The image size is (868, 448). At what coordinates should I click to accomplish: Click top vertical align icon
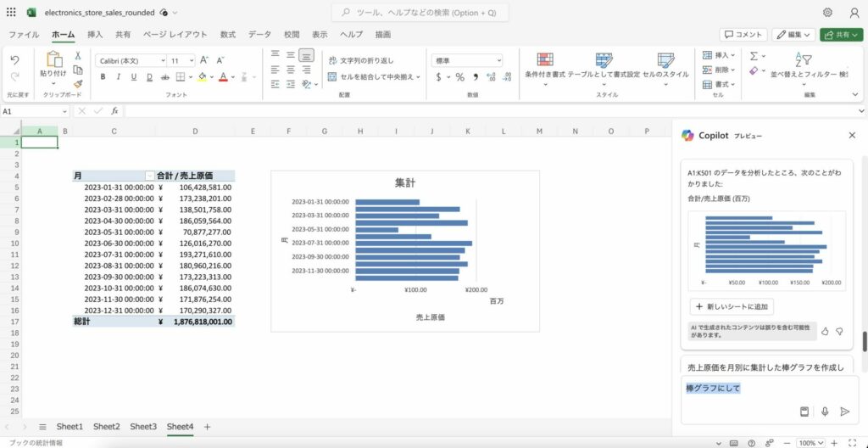pos(275,55)
